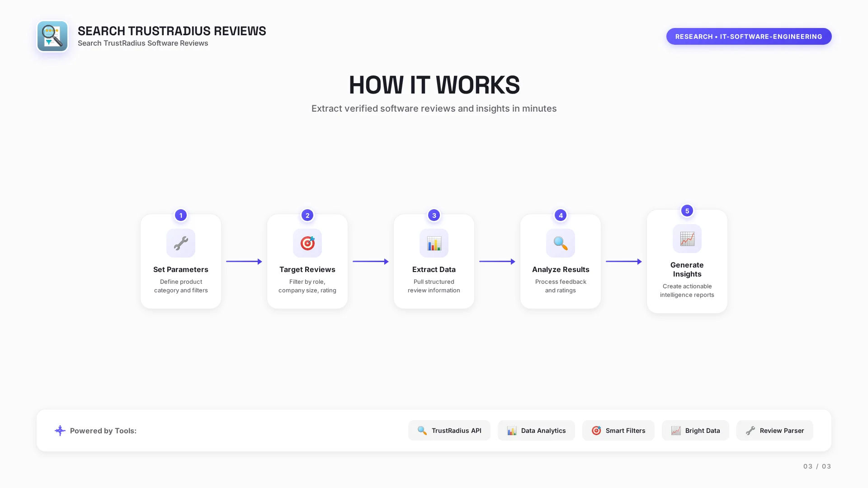Click step number 3 badge
This screenshot has height=488, width=868.
(434, 215)
